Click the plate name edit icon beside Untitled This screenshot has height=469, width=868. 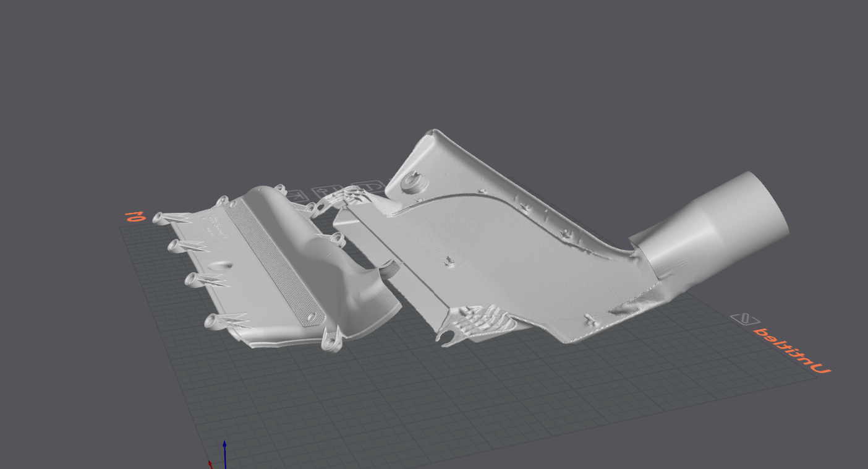tap(745, 319)
